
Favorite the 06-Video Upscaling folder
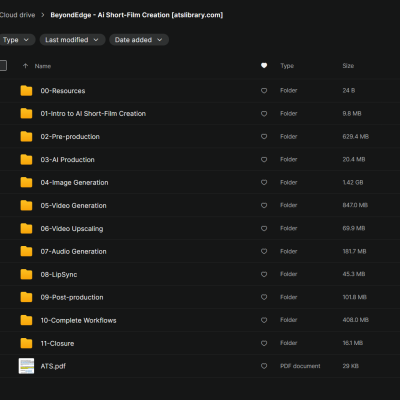tap(264, 229)
